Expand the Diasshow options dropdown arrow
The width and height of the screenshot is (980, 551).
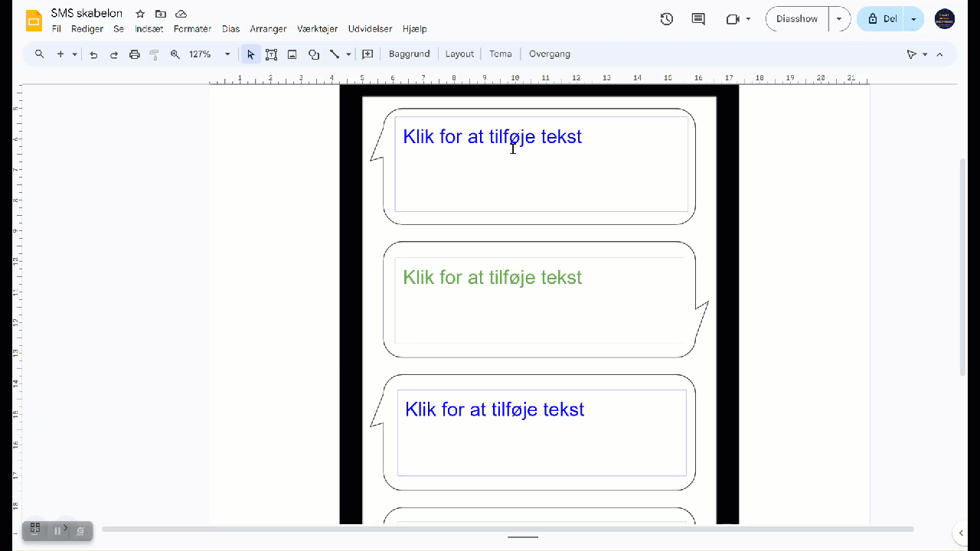839,19
